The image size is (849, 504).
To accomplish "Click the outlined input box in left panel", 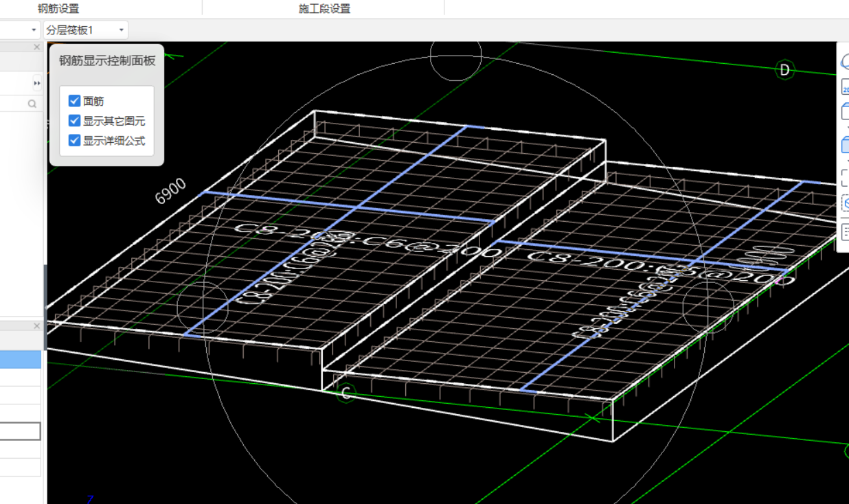I will click(21, 431).
